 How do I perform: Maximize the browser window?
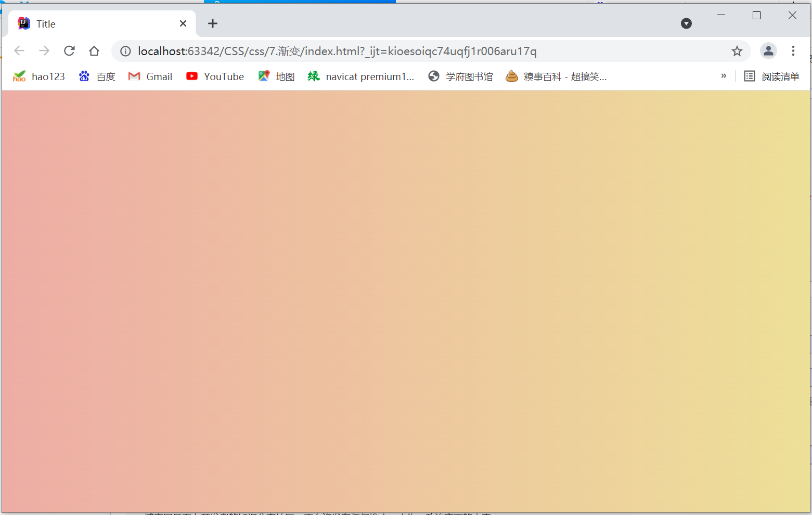tap(757, 15)
